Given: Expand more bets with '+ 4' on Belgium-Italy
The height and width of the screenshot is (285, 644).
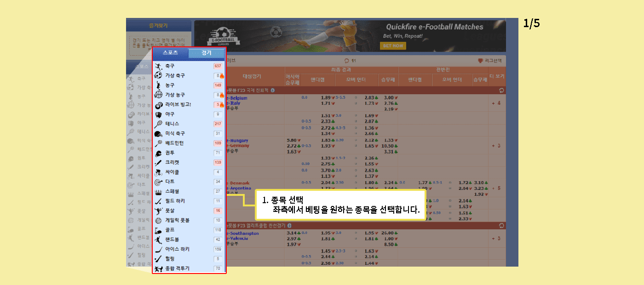Looking at the screenshot, I should pyautogui.click(x=496, y=103).
